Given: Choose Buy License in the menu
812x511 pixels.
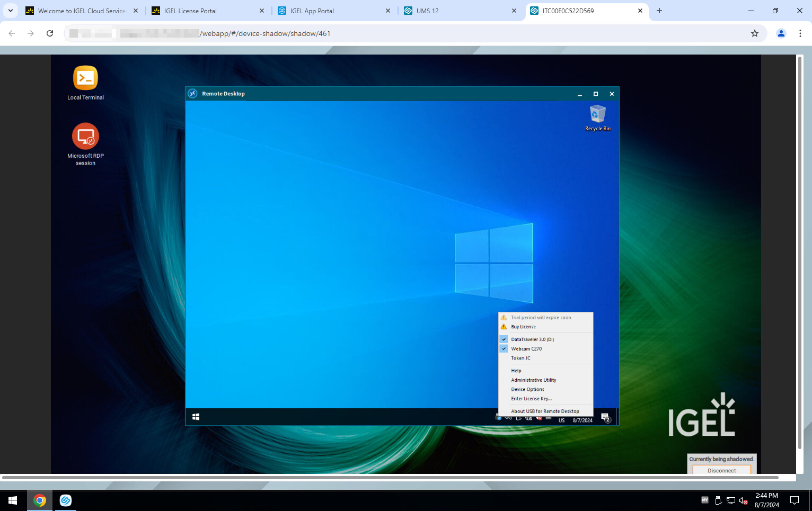Looking at the screenshot, I should (x=523, y=327).
